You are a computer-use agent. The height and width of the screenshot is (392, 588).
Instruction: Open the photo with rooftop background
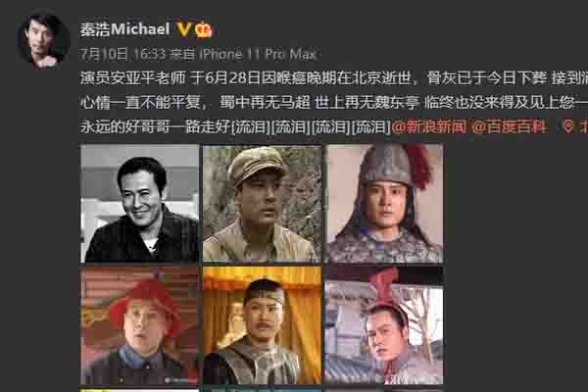(x=383, y=325)
